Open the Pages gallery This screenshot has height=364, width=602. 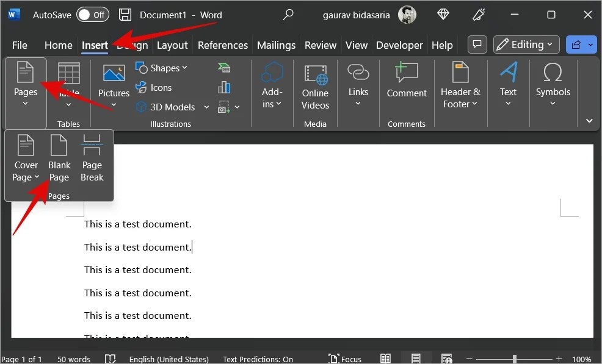[25, 84]
